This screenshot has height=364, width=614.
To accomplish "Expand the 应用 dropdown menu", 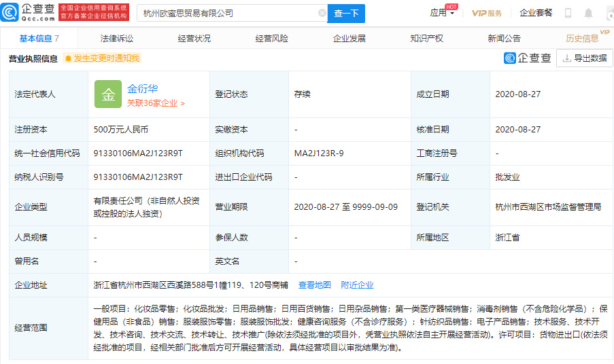I will (443, 14).
